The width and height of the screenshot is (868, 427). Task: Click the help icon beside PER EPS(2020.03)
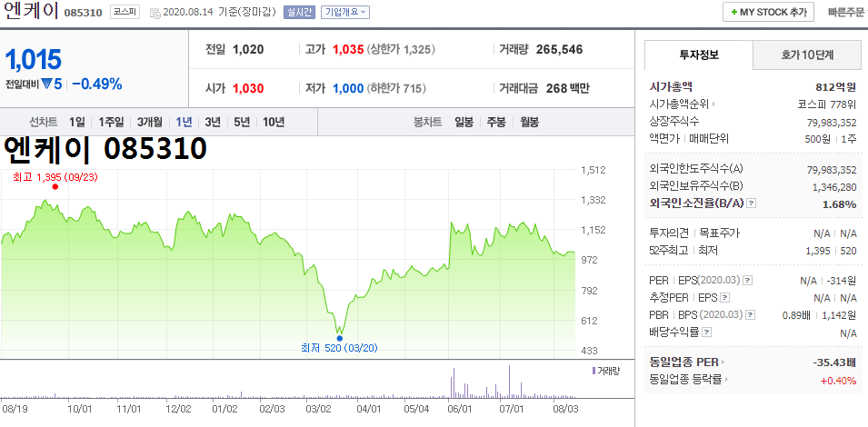tap(747, 281)
